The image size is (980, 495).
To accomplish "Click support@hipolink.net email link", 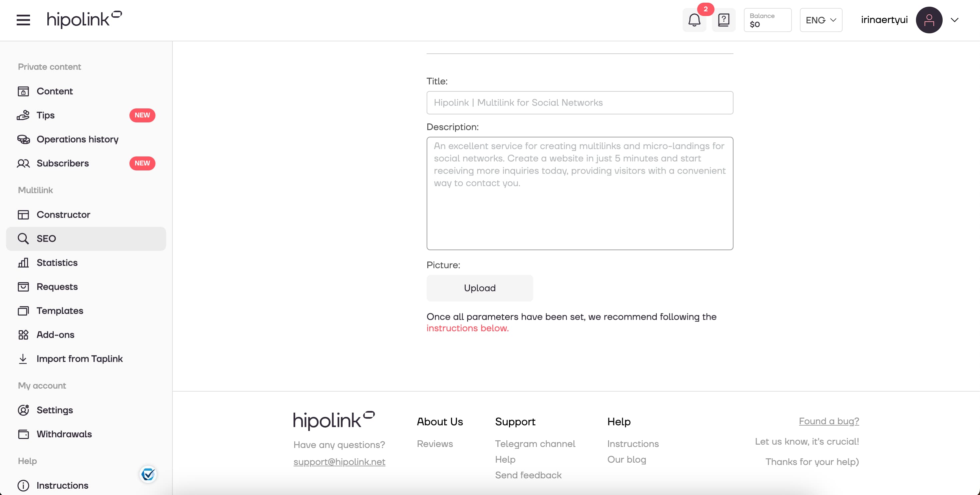I will (339, 462).
